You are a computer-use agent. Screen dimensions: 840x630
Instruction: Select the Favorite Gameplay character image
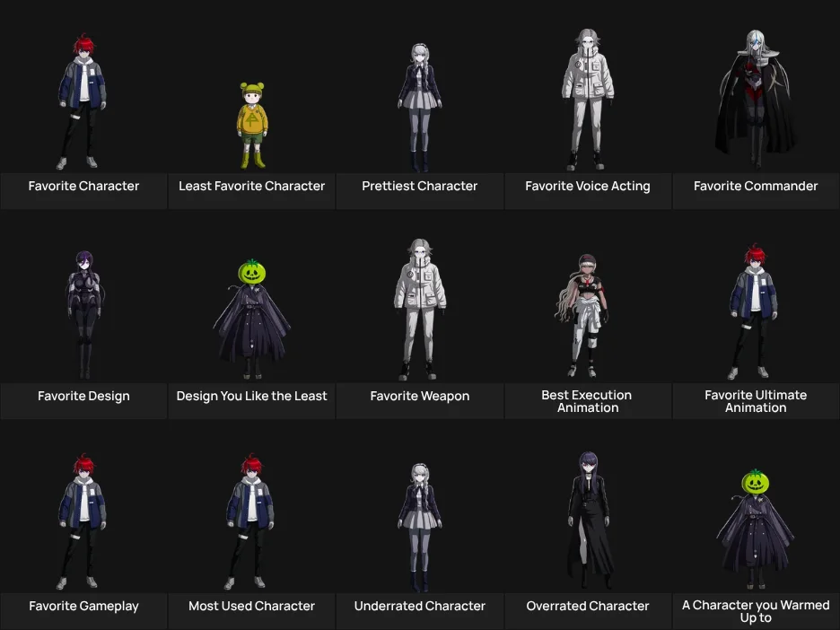pyautogui.click(x=83, y=521)
